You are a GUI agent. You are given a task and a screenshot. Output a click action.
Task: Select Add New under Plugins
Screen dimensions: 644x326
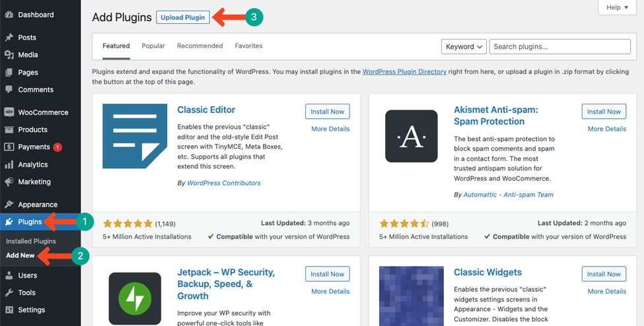20,255
